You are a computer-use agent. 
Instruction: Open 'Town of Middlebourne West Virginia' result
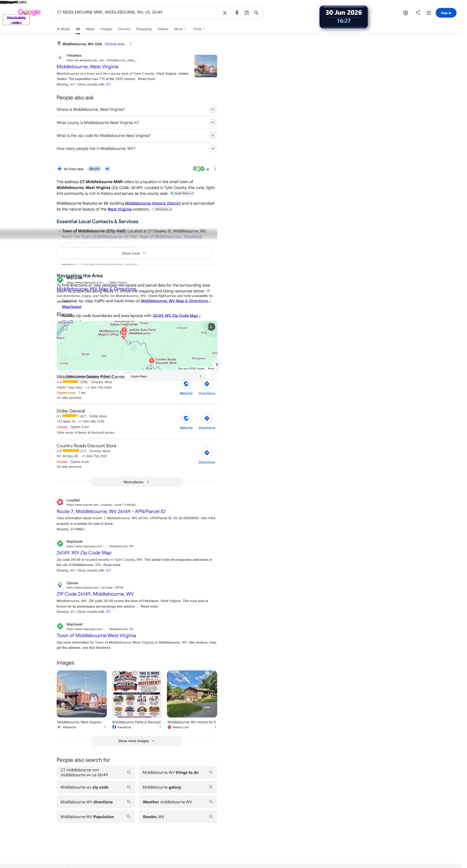pyautogui.click(x=96, y=636)
